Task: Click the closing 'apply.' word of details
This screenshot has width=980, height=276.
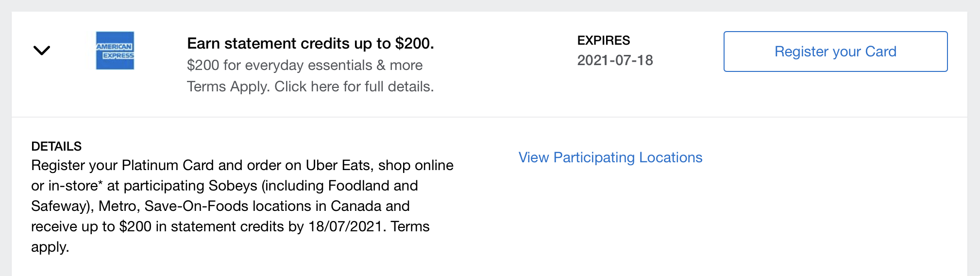Action: click(x=50, y=247)
